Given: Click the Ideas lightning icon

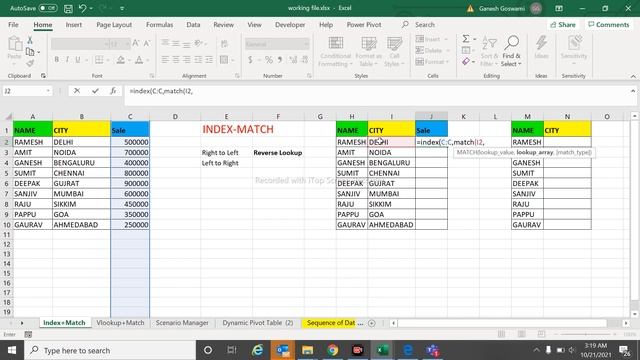Looking at the screenshot, I should pyautogui.click(x=541, y=43).
